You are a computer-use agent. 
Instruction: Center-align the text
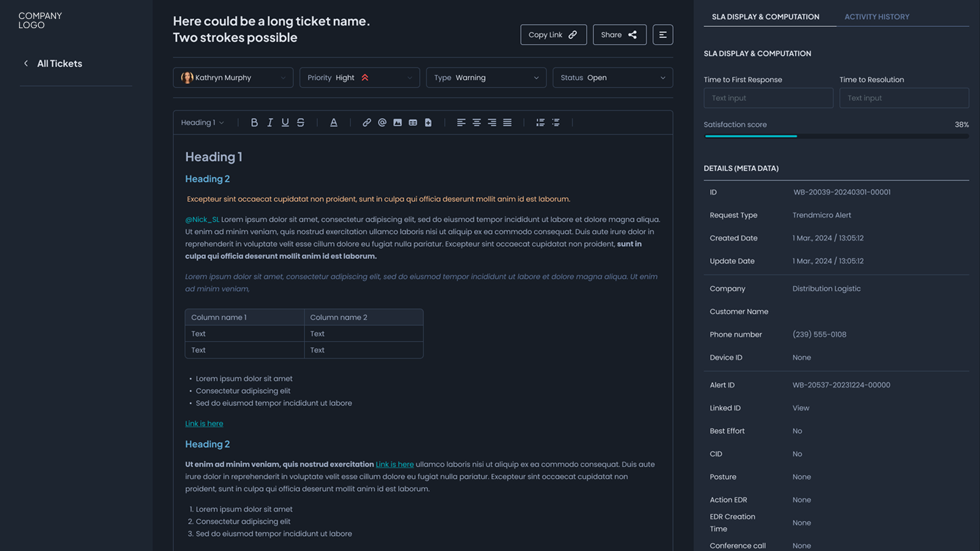click(x=477, y=122)
